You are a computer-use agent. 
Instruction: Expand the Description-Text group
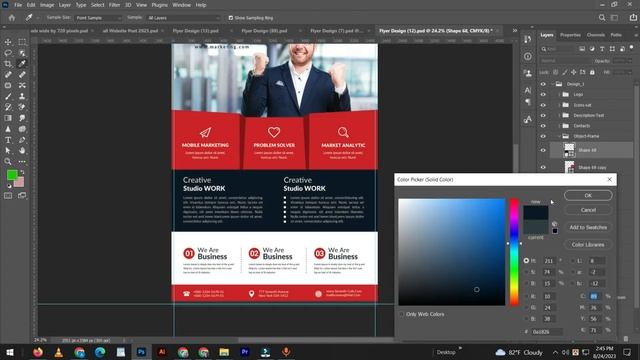tap(559, 116)
